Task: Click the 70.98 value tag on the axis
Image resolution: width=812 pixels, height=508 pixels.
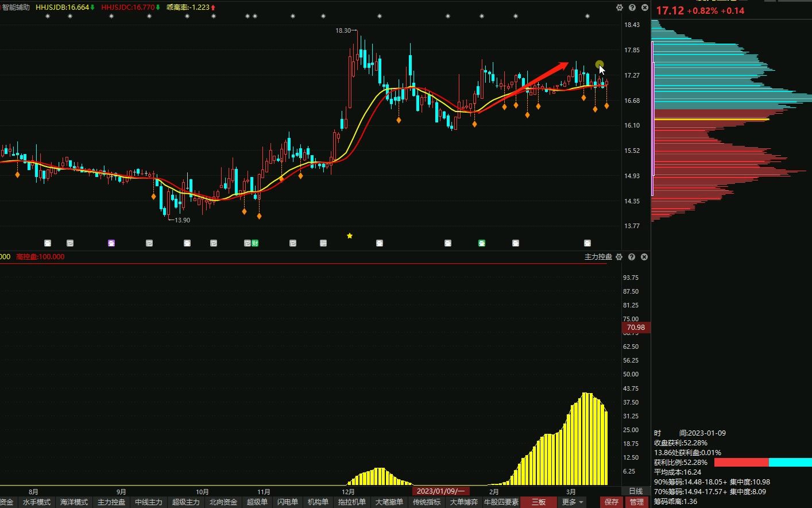Action: tap(636, 328)
